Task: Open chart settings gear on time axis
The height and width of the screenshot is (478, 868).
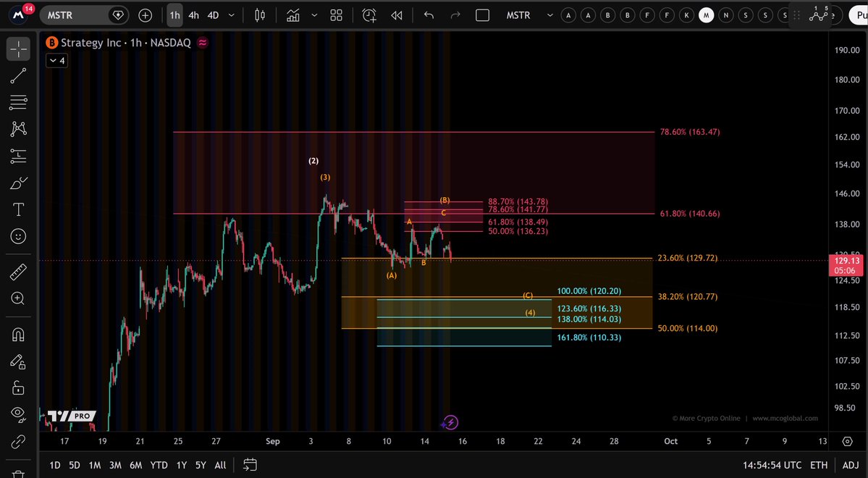Action: coord(848,442)
